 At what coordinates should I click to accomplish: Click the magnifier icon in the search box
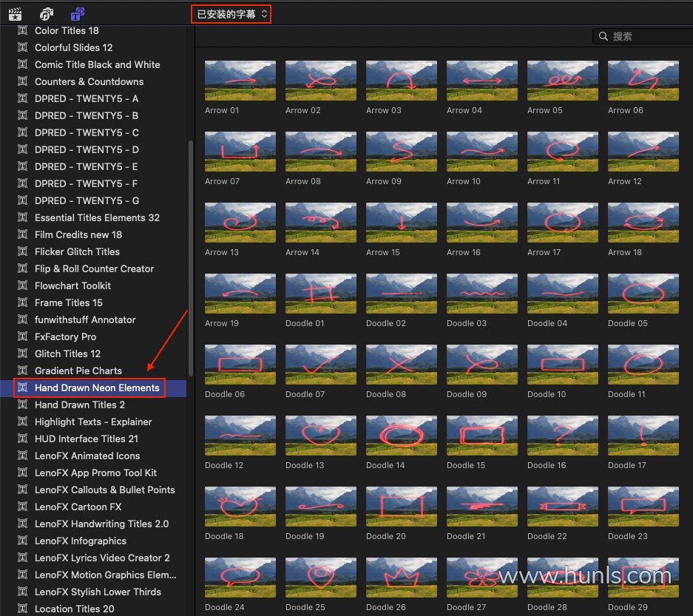[x=604, y=36]
